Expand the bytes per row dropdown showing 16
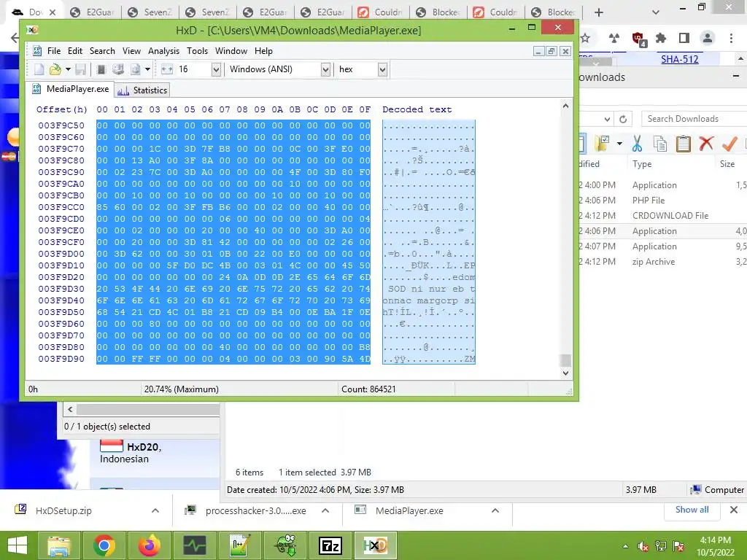The height and width of the screenshot is (560, 747). click(x=216, y=69)
